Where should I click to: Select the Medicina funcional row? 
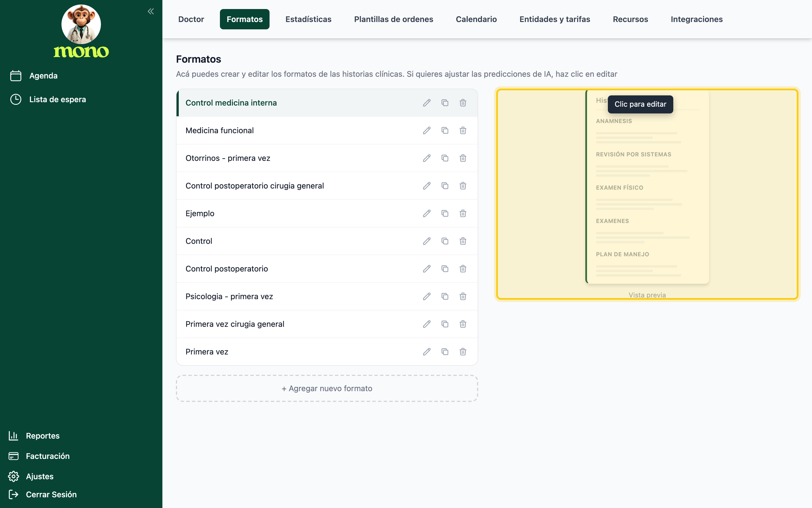click(327, 130)
